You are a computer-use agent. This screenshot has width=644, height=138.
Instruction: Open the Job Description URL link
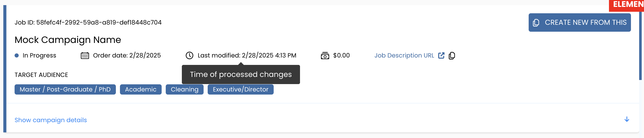click(404, 55)
